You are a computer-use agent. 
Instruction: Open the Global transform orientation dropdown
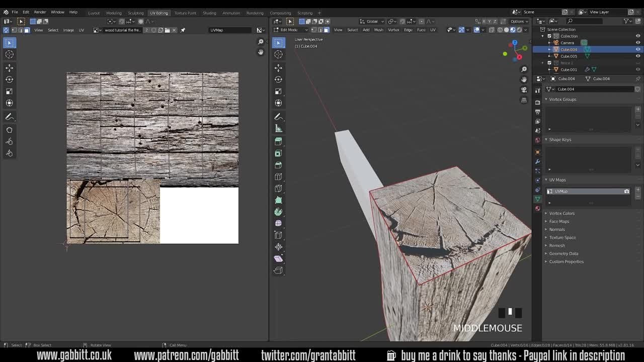pos(371,21)
